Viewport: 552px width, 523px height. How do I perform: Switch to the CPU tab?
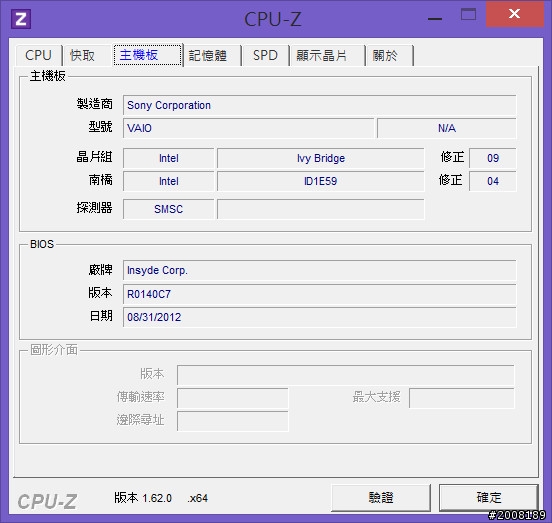point(38,55)
